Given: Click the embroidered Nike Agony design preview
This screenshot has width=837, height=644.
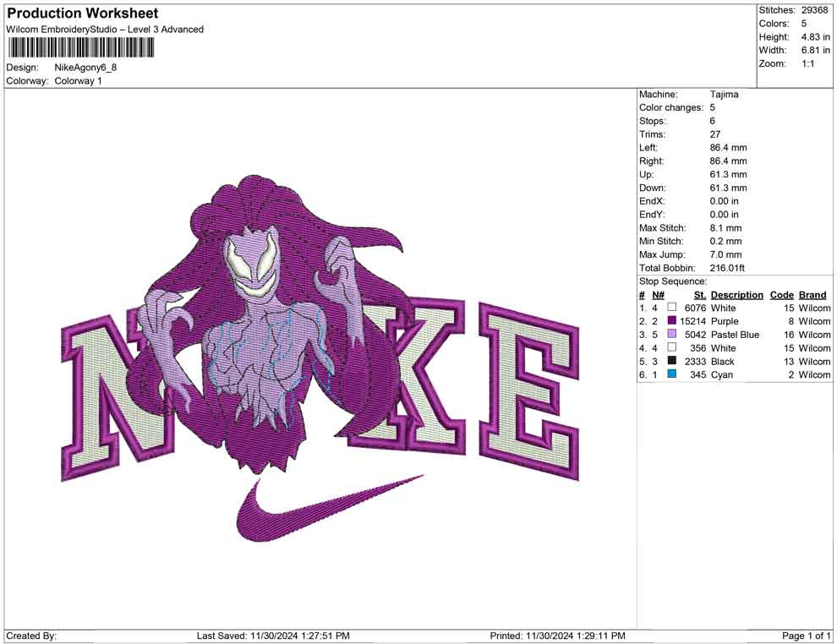Looking at the screenshot, I should tap(320, 358).
